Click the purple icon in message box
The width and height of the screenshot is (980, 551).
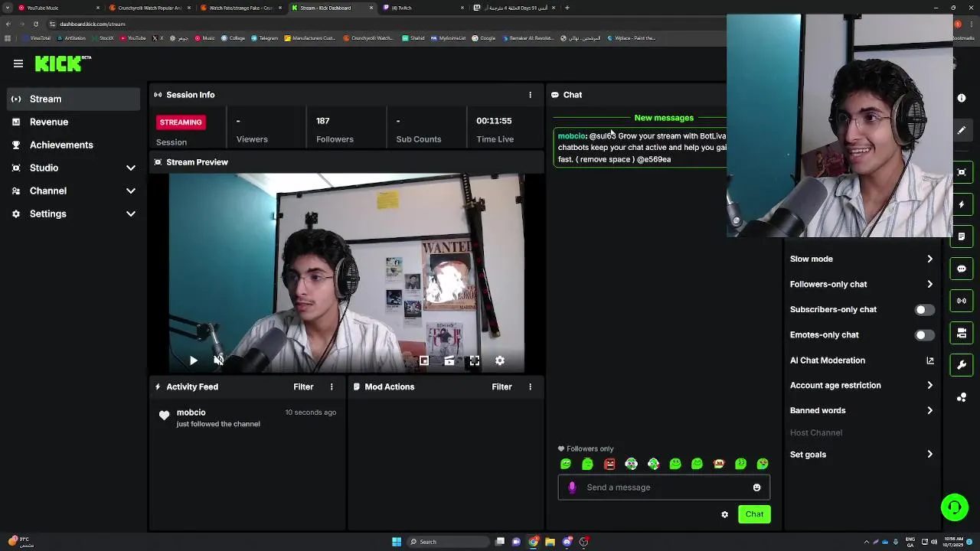click(x=572, y=487)
